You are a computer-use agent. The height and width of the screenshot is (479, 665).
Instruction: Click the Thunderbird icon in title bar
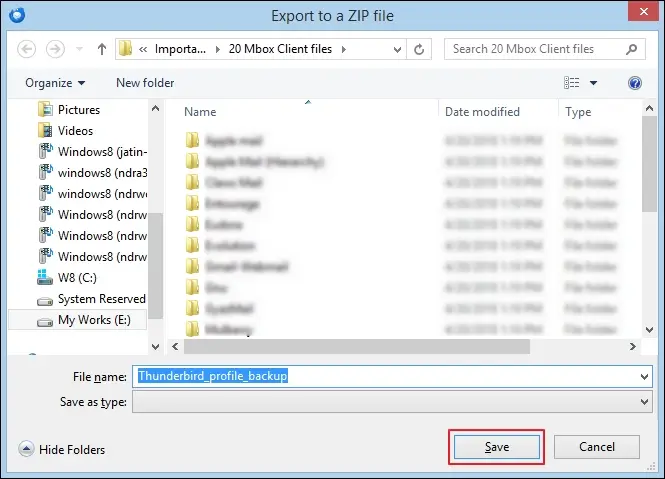point(17,15)
